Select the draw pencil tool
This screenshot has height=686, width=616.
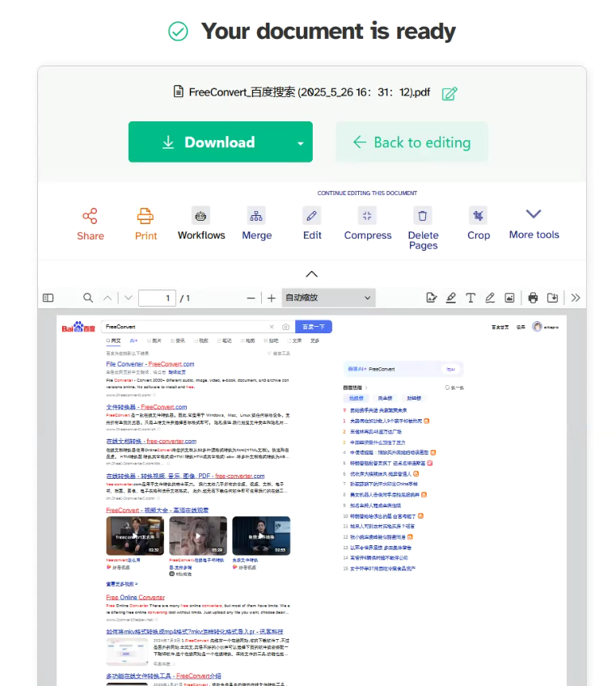490,298
